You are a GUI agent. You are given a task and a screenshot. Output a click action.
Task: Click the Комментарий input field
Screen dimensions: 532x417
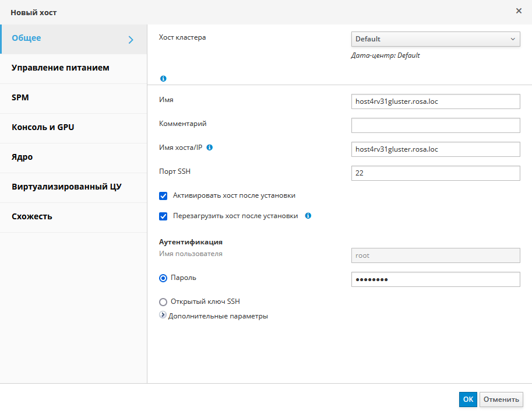435,125
